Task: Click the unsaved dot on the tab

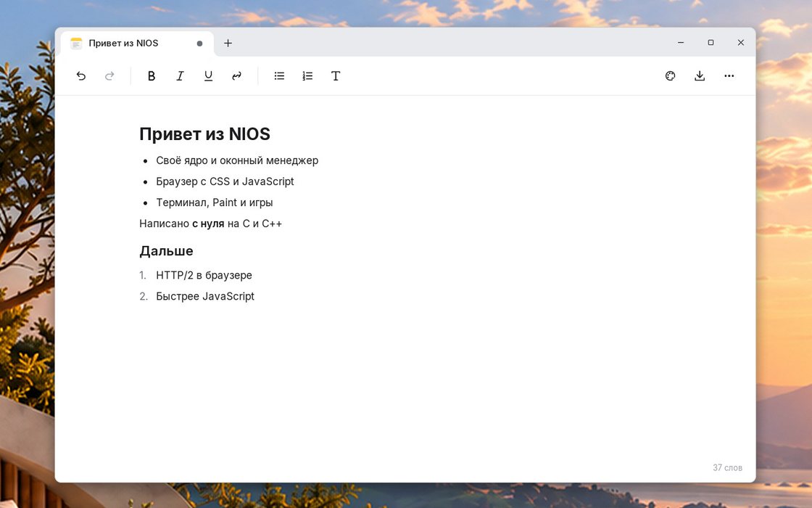Action: point(199,44)
